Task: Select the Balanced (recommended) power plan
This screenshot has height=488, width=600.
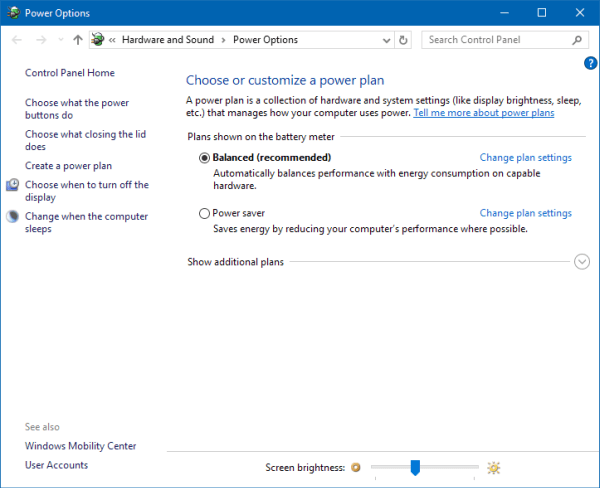Action: click(x=205, y=158)
